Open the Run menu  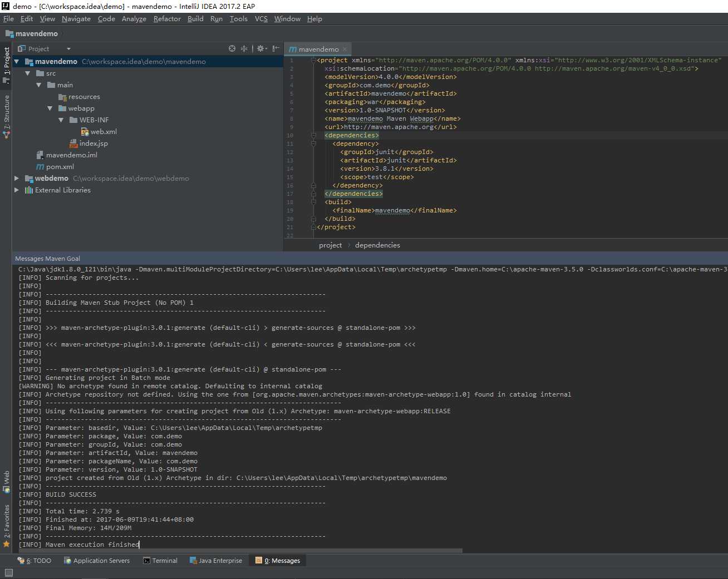click(217, 19)
